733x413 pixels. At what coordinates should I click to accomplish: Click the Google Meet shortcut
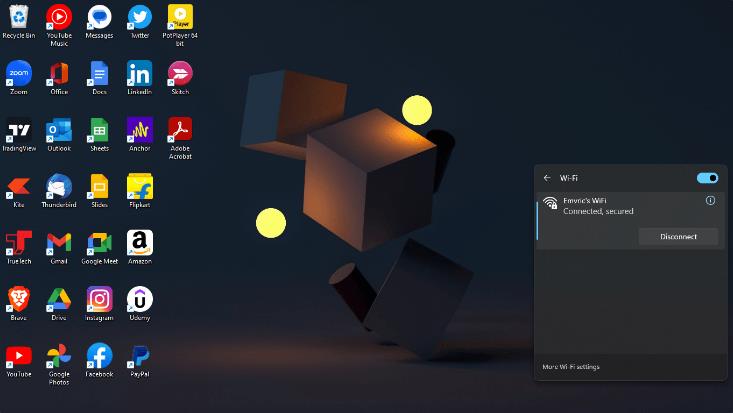pyautogui.click(x=99, y=247)
